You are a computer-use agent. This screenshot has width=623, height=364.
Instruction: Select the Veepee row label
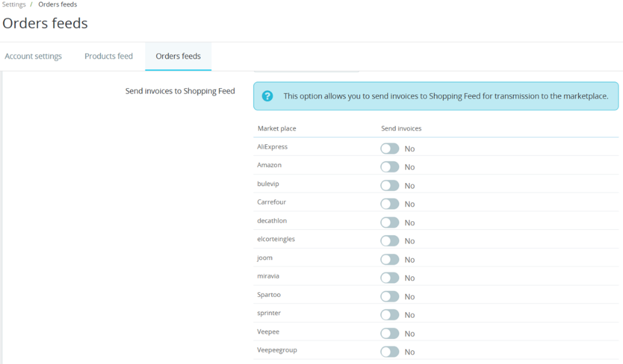pos(268,332)
